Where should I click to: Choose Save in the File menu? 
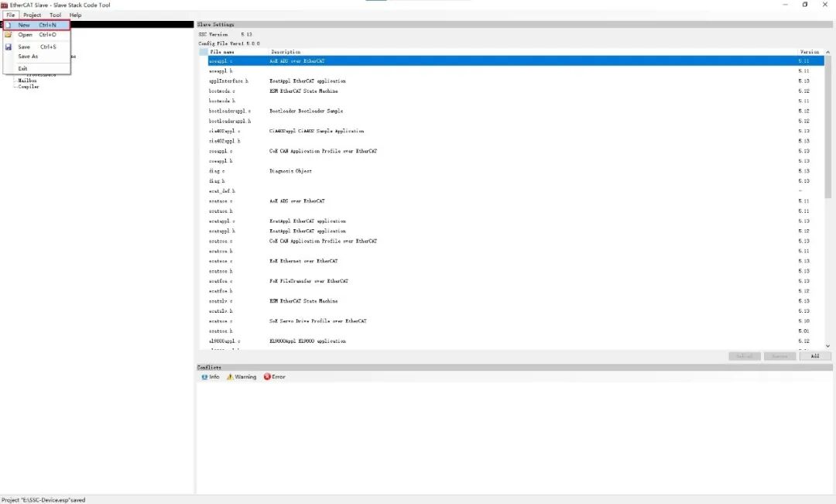tap(37, 47)
